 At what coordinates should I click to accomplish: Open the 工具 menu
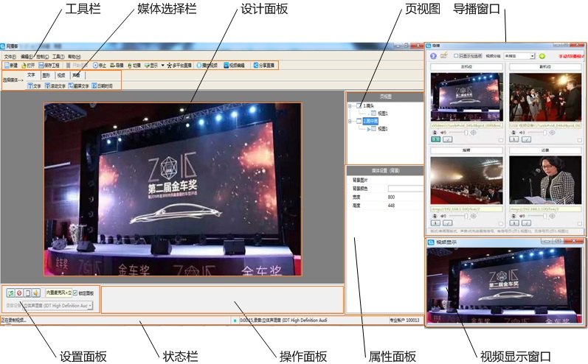point(58,57)
